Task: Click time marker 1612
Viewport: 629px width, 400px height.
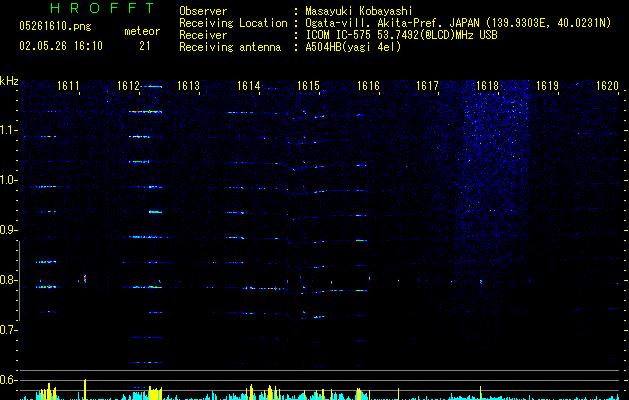Action: (x=128, y=86)
